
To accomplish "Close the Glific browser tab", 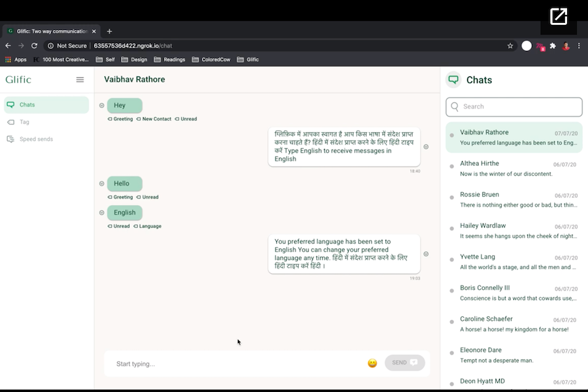I will pos(93,31).
